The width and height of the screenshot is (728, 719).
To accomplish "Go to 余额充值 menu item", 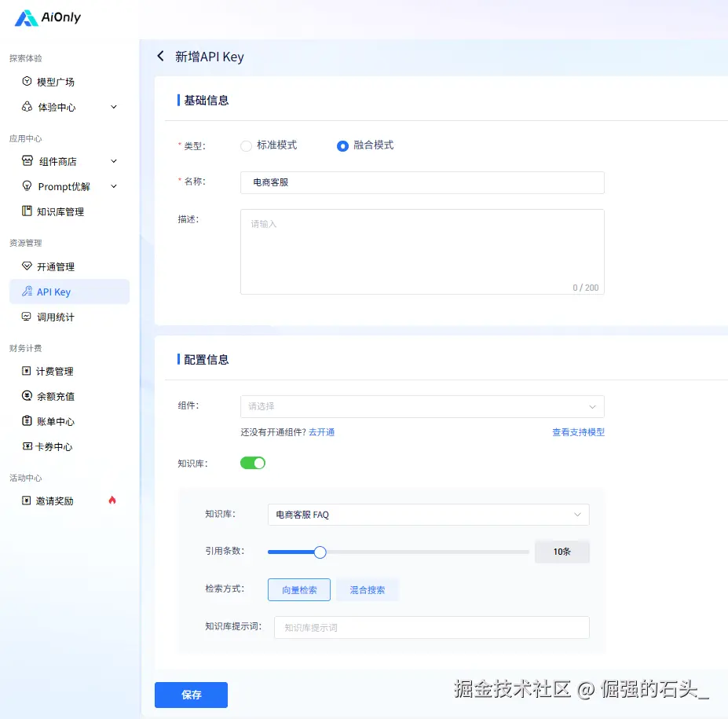I will [x=55, y=396].
